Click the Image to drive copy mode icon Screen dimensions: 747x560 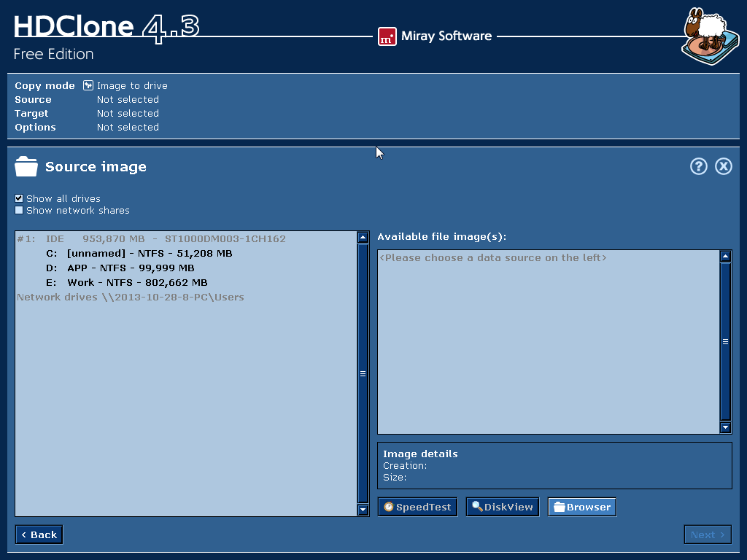(88, 85)
